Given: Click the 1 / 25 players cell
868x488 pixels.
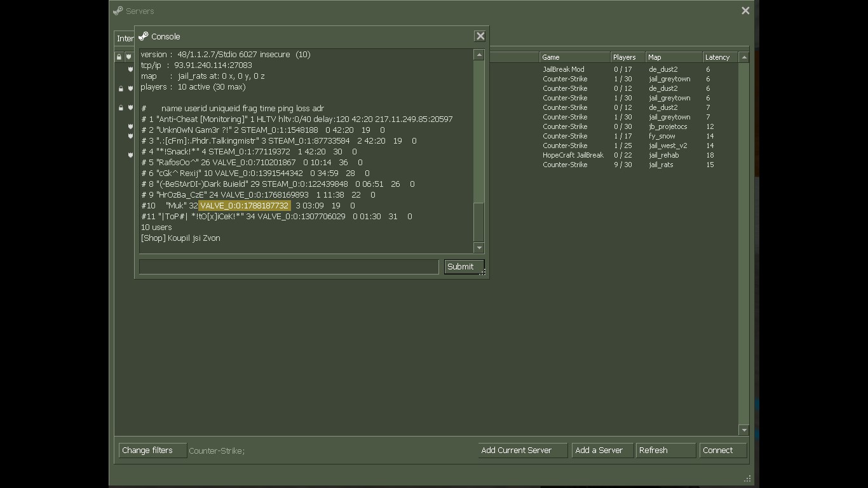Looking at the screenshot, I should [x=623, y=146].
